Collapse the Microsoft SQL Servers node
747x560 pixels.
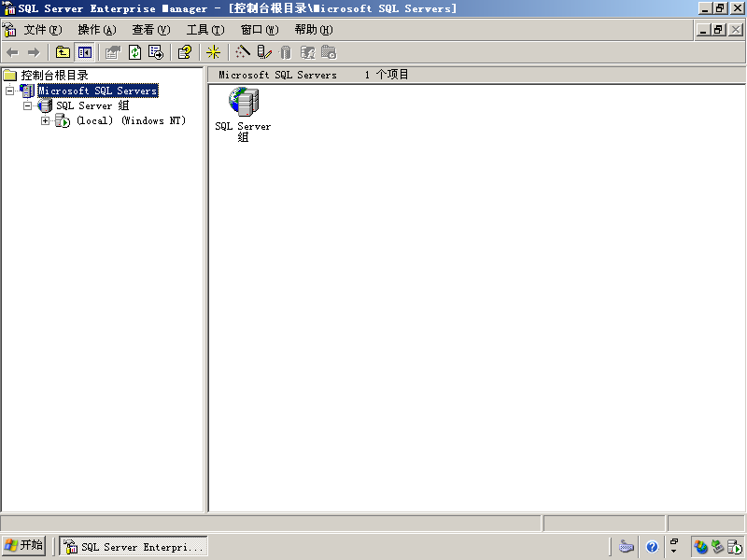(9, 91)
